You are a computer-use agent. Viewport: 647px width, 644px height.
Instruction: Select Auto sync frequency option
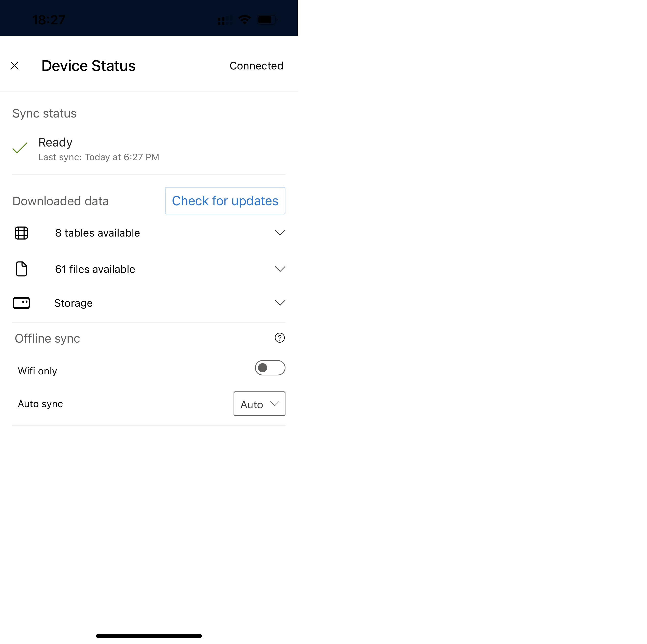point(258,403)
